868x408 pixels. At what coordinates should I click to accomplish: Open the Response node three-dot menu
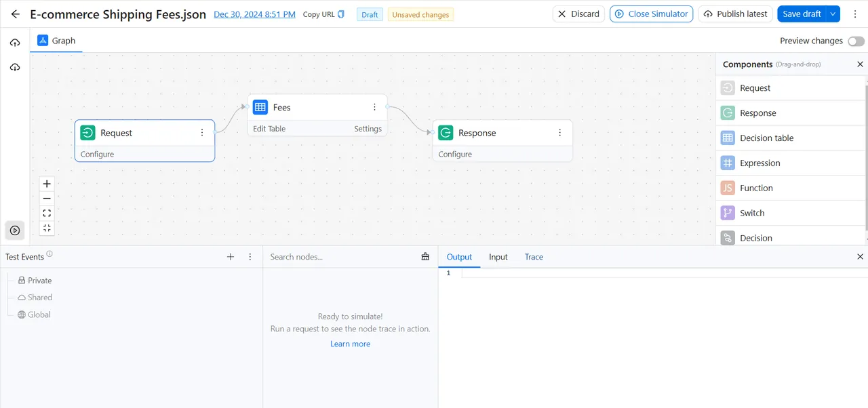click(x=560, y=133)
